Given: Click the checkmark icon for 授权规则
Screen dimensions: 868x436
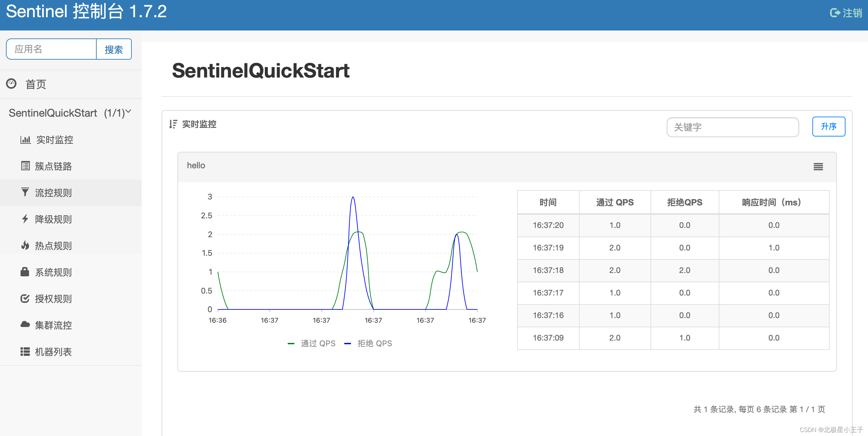Looking at the screenshot, I should (x=25, y=299).
